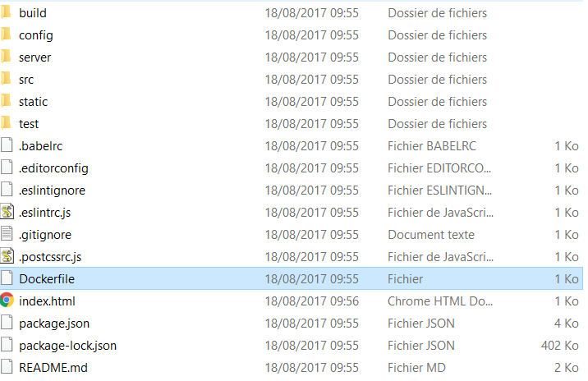This screenshot has width=588, height=381.
Task: Select the static folder row
Action: [292, 102]
